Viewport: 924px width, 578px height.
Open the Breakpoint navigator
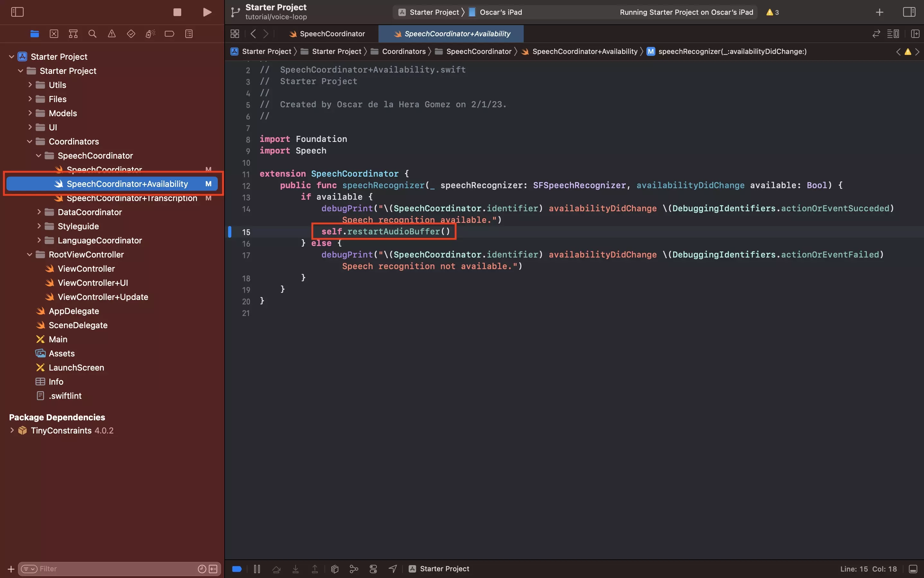169,34
